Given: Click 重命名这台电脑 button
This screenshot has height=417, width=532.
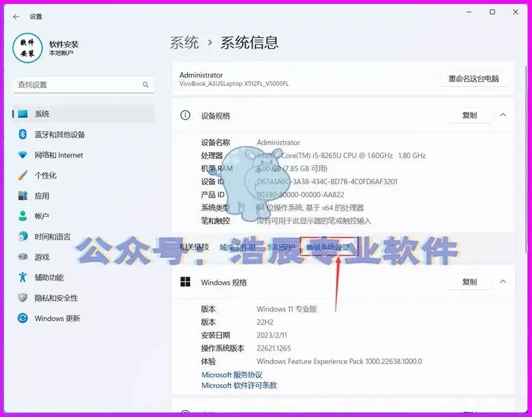Looking at the screenshot, I should [x=473, y=79].
